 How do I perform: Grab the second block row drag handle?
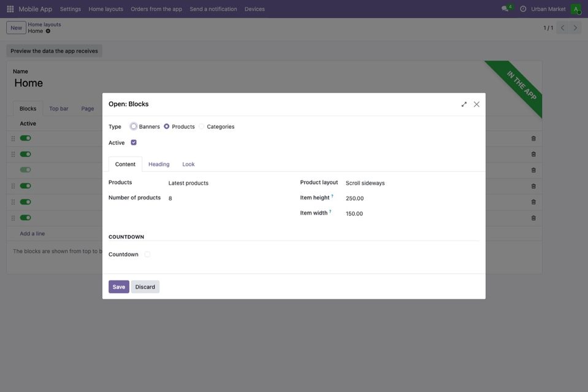(13, 154)
